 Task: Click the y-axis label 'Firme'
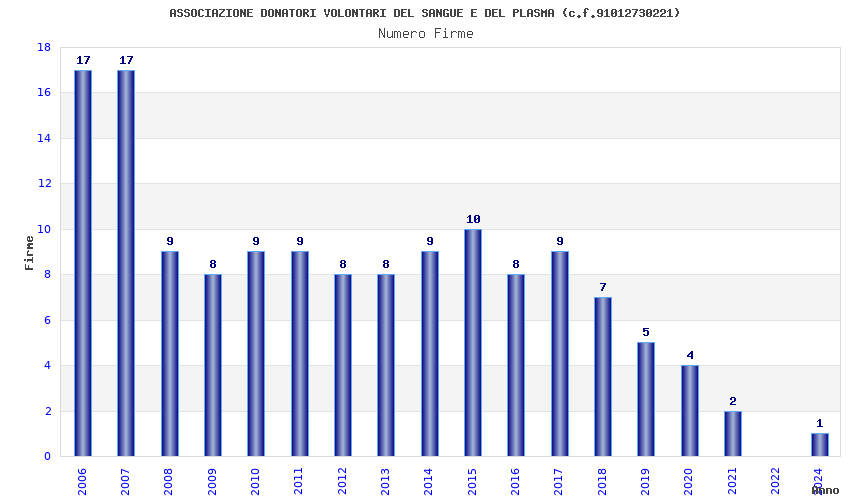[29, 253]
